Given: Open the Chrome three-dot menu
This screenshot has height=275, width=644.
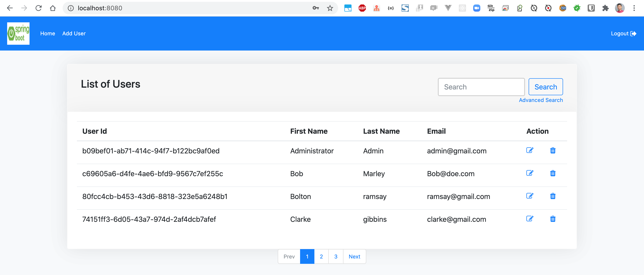Looking at the screenshot, I should click(x=634, y=8).
